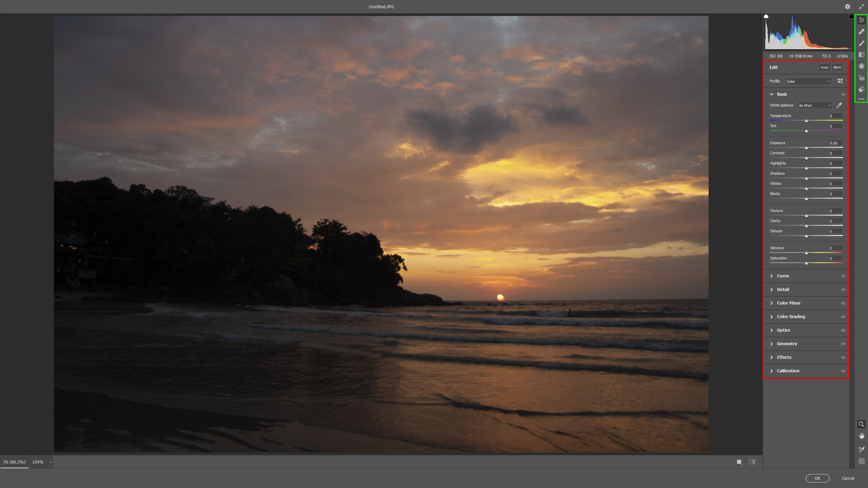Expand the Curve panel

[x=783, y=276]
